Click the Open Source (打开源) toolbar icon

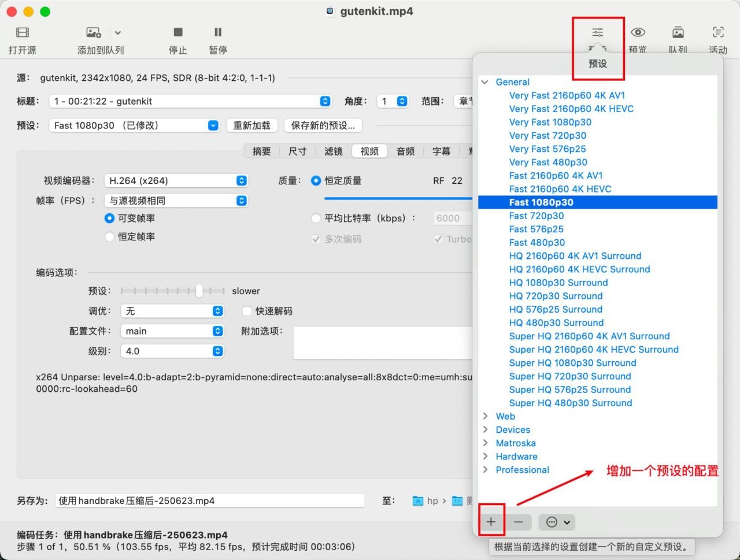tap(23, 33)
